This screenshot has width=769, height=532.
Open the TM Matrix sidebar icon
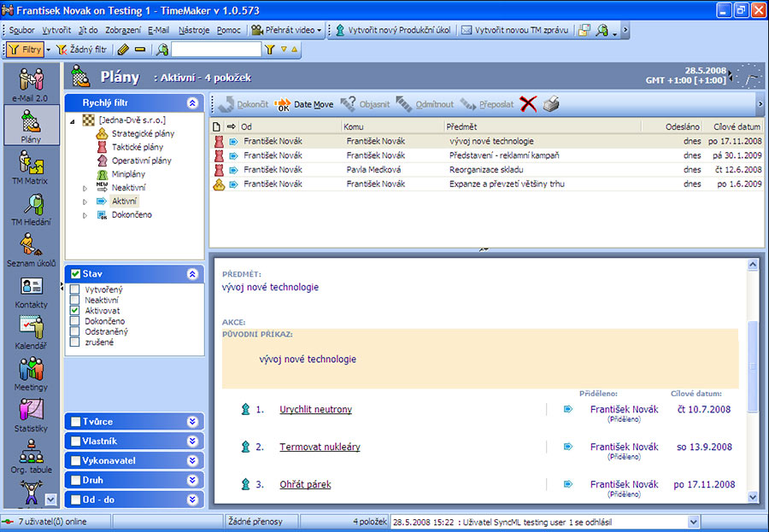tap(31, 164)
